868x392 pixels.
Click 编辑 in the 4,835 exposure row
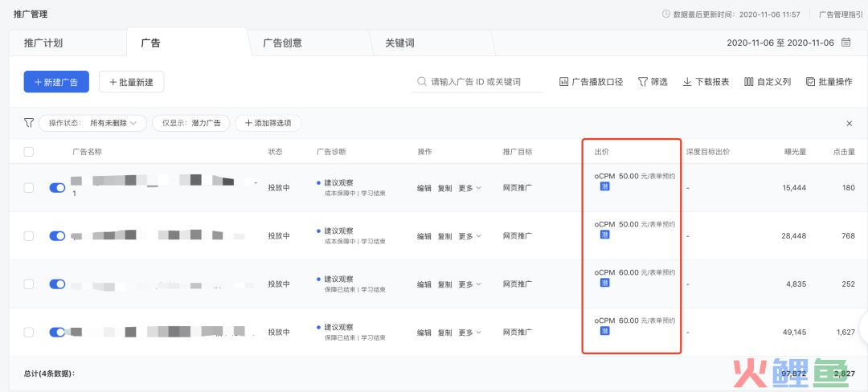click(424, 284)
